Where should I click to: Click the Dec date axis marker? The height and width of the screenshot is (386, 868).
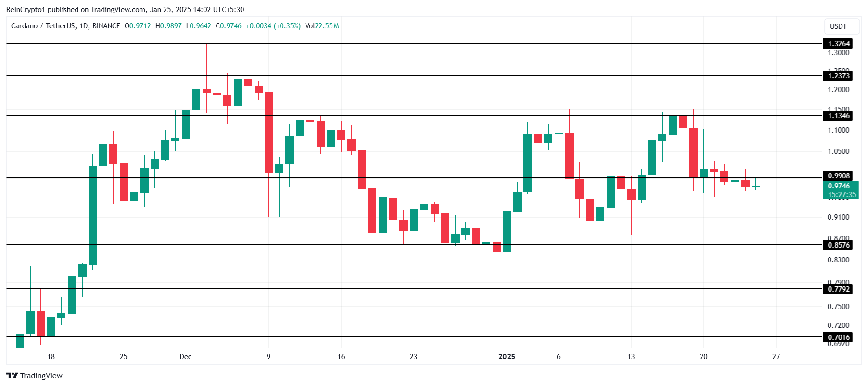point(185,356)
